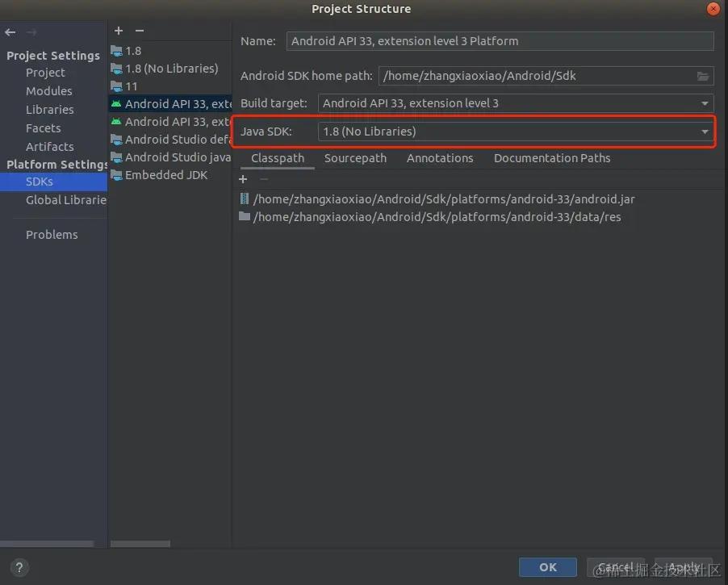Browse Android SDK home path folder

point(703,76)
